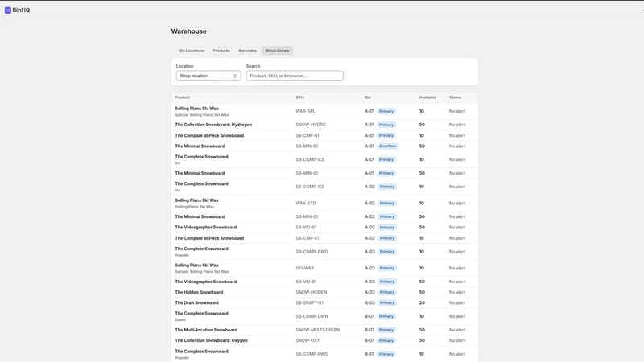Click Primary badge in the SKI-WAX row
644x362 pixels.
pyautogui.click(x=387, y=268)
